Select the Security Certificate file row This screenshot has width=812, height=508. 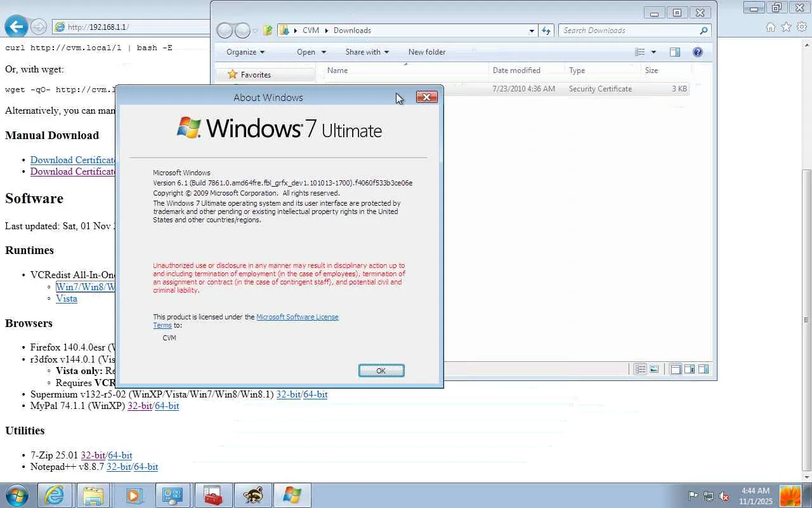pos(507,89)
